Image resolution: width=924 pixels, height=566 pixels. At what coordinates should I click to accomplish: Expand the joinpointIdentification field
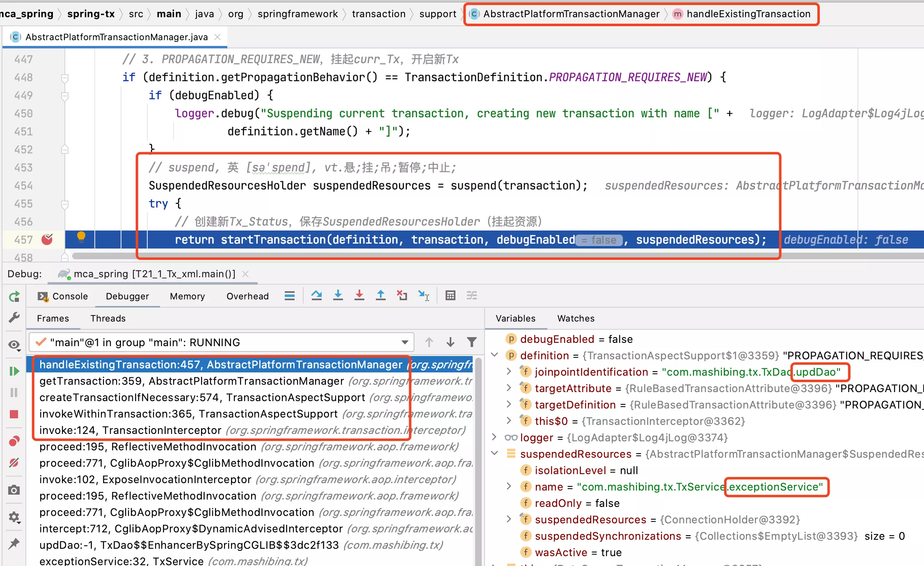click(x=509, y=371)
